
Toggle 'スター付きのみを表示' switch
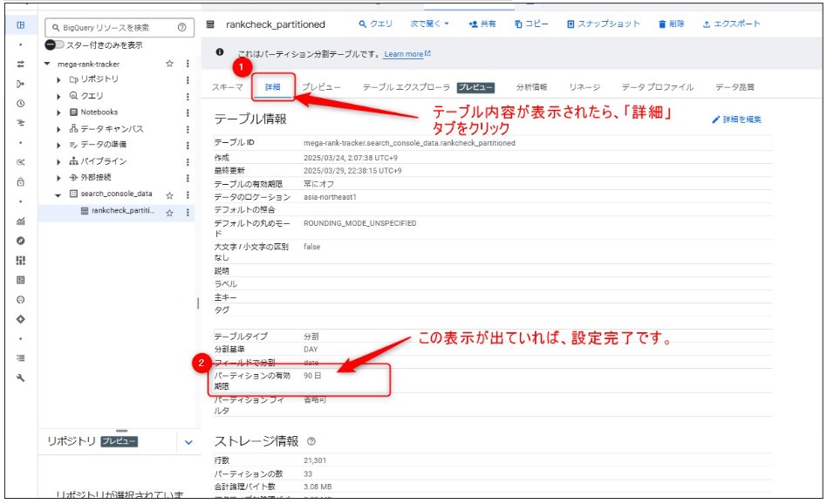(54, 44)
